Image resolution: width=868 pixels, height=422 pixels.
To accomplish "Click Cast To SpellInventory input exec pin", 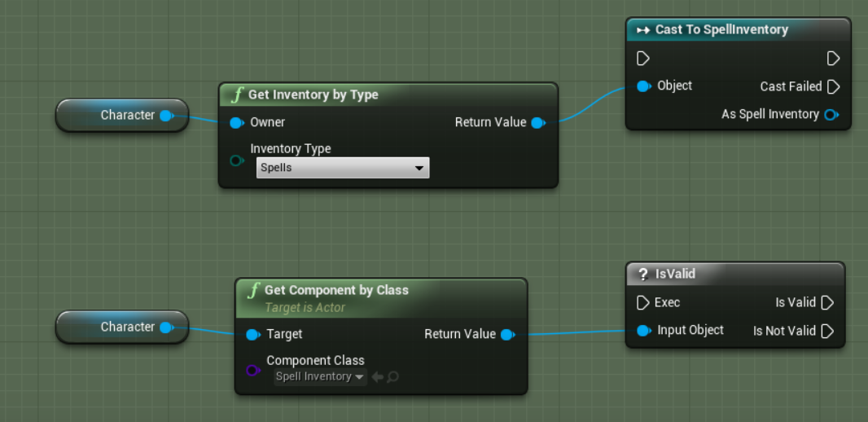I will (x=642, y=59).
